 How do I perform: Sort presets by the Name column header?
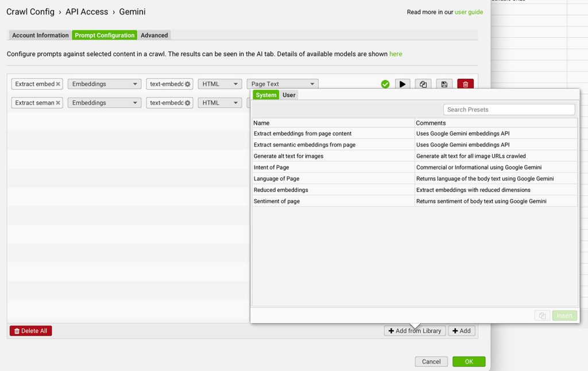click(x=334, y=123)
